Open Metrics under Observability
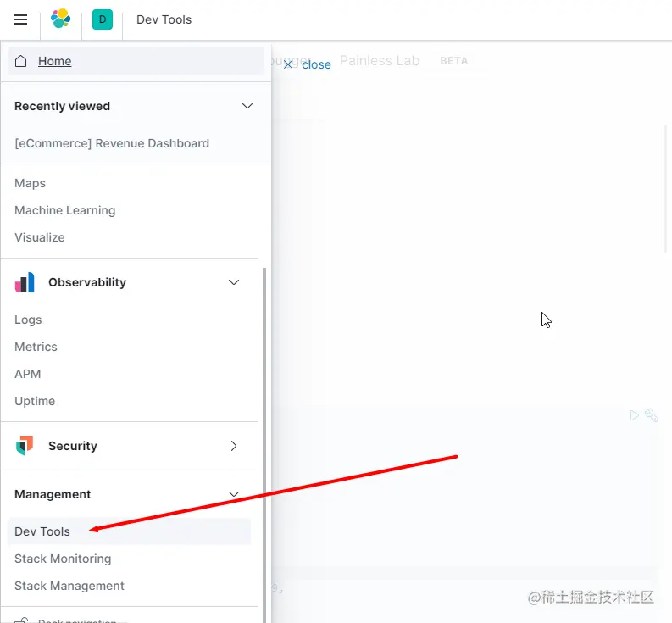672x623 pixels. pos(36,347)
